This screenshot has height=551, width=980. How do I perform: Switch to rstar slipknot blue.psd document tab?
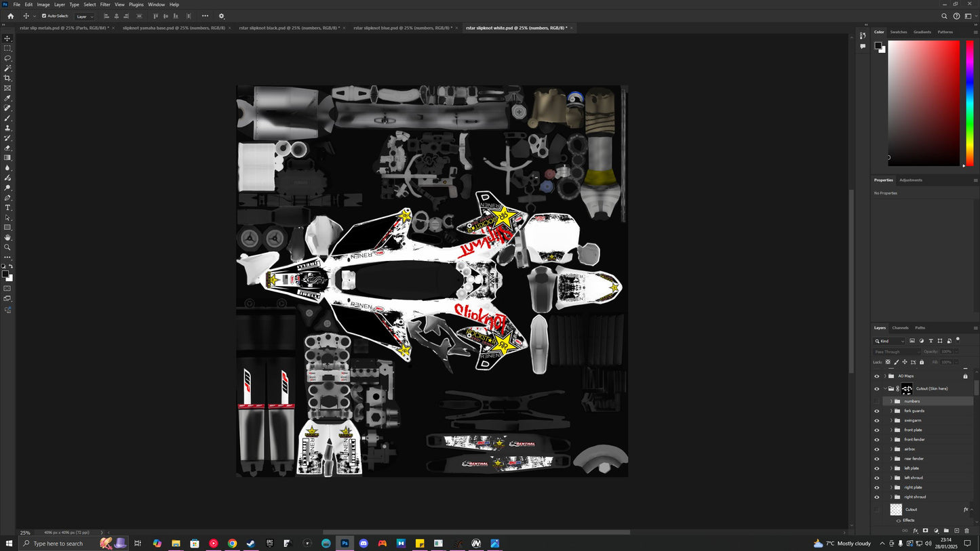402,28
